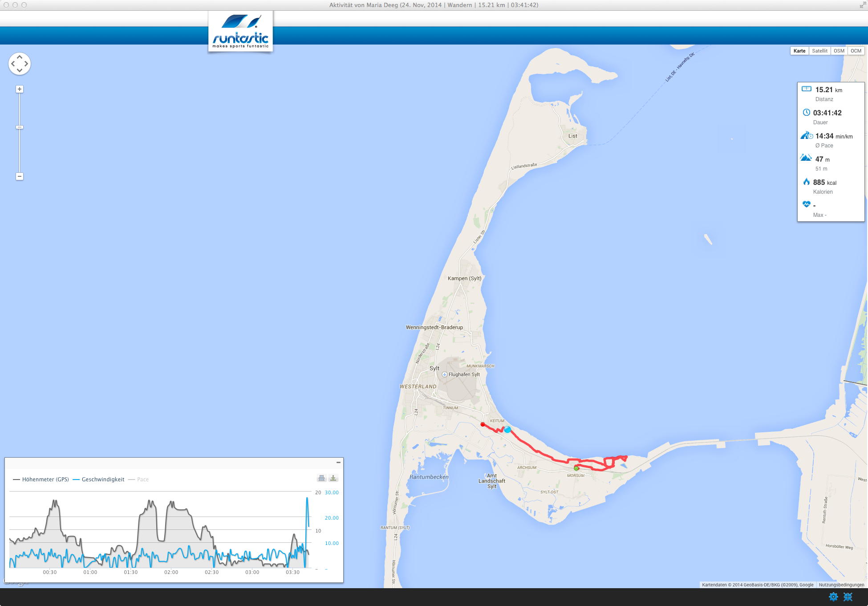Exit fullscreen with the collapse arrows icon

(848, 597)
